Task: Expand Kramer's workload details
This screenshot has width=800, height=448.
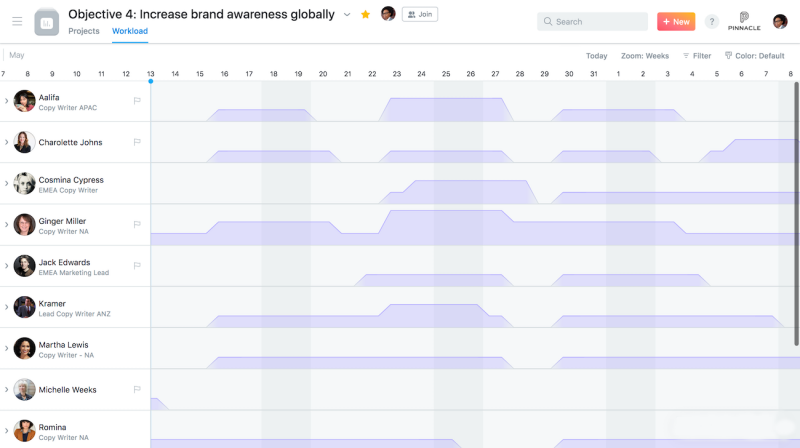Action: pyautogui.click(x=6, y=307)
